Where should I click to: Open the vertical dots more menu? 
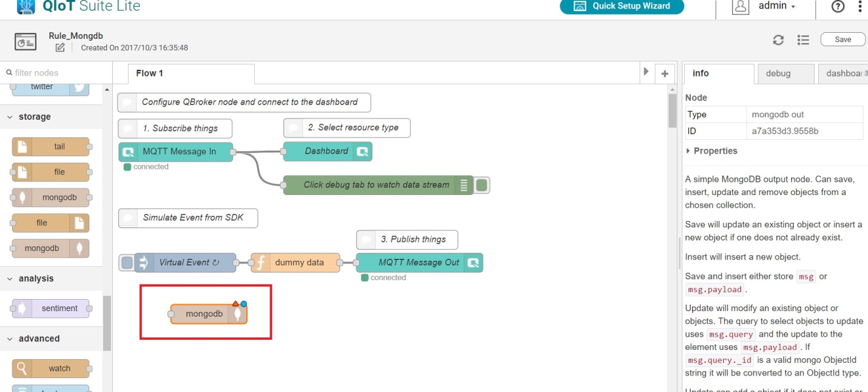[x=860, y=6]
